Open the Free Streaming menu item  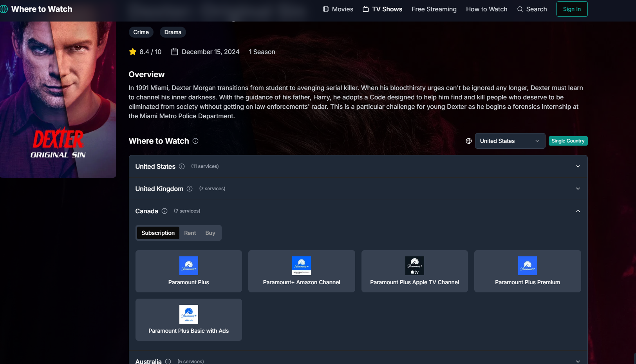(434, 9)
